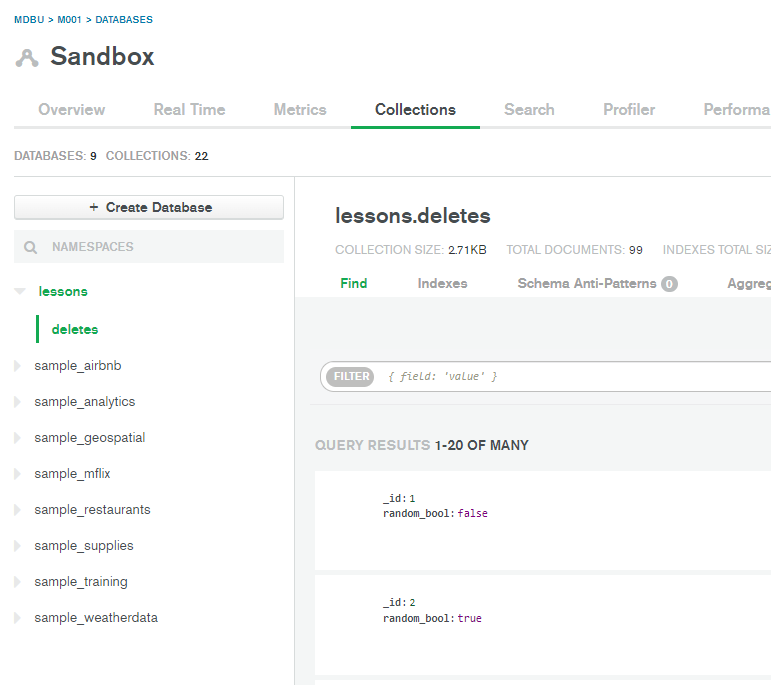Click the Create Database button
The width and height of the screenshot is (771, 685).
(x=149, y=207)
